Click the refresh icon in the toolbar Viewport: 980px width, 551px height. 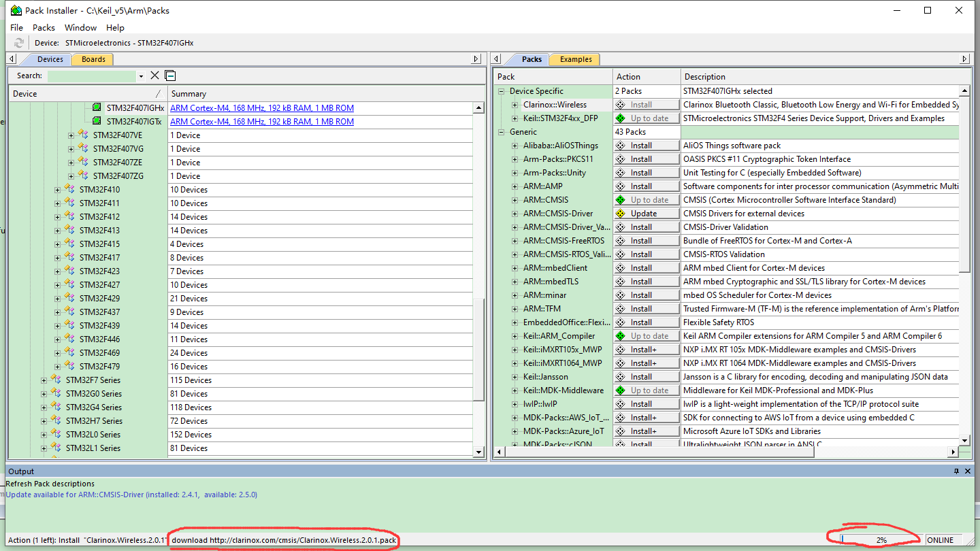(x=19, y=43)
